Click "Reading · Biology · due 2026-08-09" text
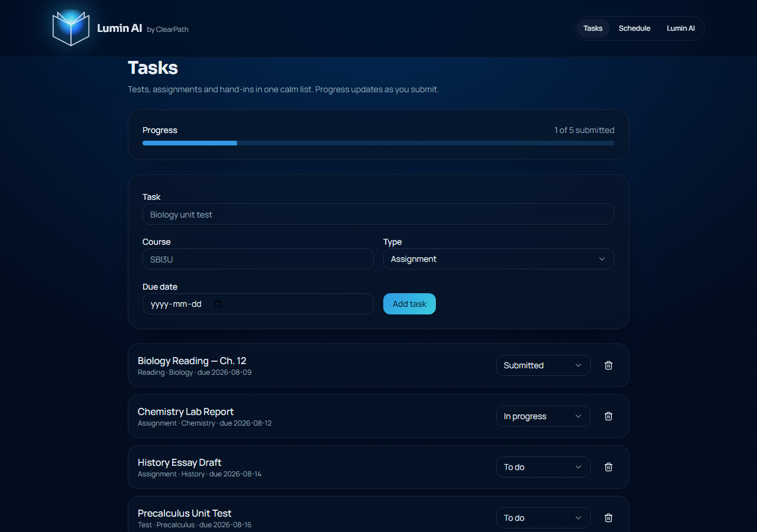 [195, 372]
